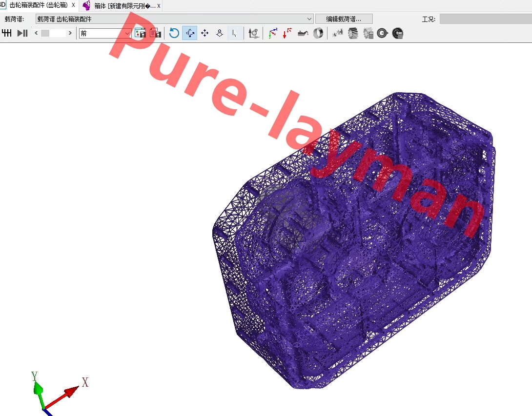Click the save view image icon
Screen dimensions: 532x416
point(140,33)
